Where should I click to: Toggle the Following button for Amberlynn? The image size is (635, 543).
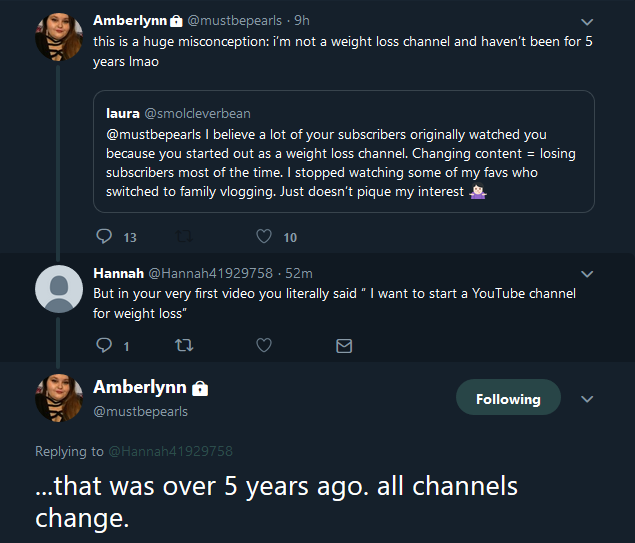508,397
